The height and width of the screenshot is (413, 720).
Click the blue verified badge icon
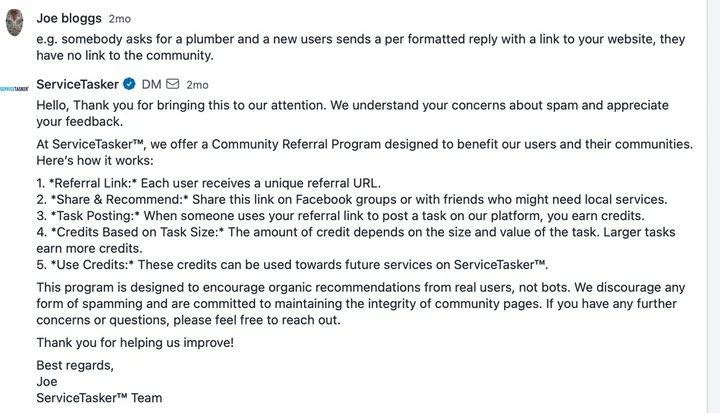(129, 84)
